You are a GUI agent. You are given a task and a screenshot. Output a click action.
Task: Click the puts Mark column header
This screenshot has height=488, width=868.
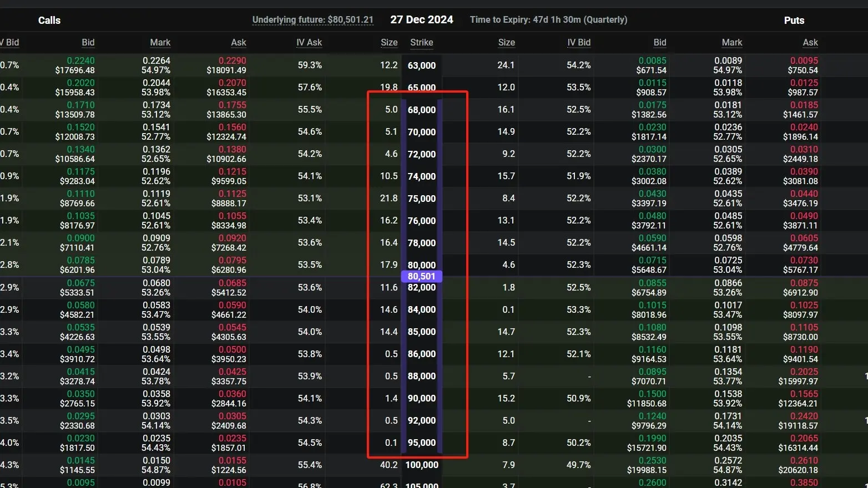(732, 43)
